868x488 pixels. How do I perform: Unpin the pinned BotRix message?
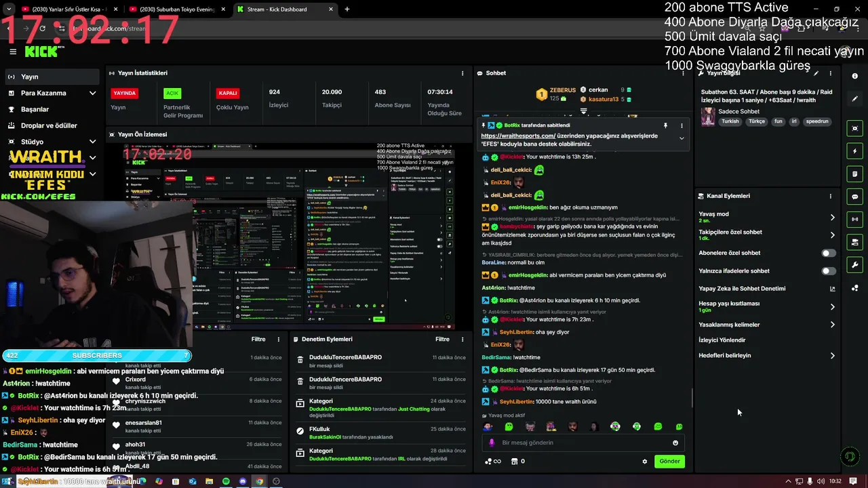665,125
